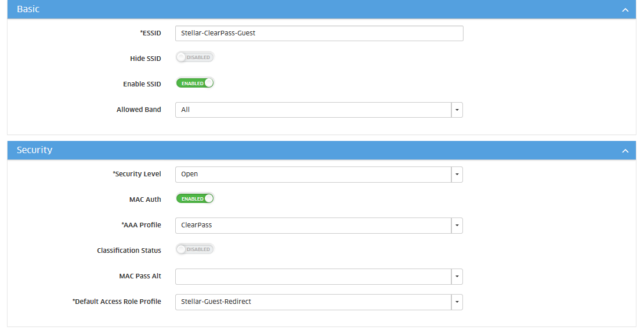Expand Default Access Role Profile arrow
Screen dimensions: 644x330
[x=457, y=302]
